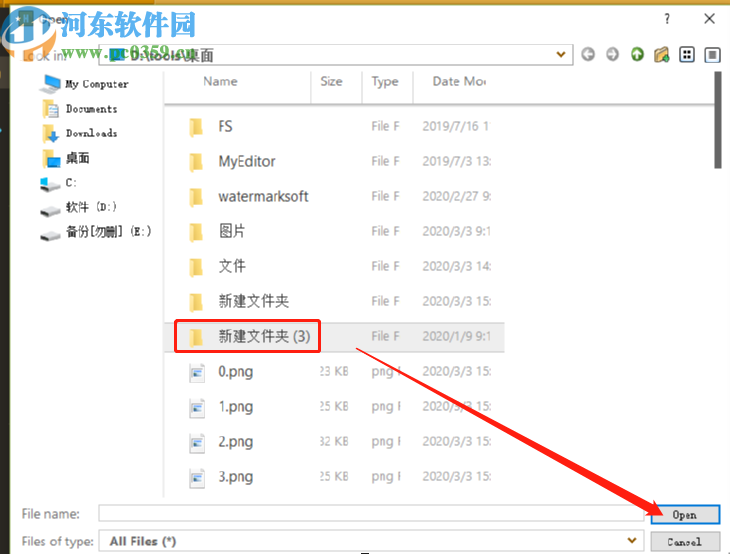Switch to detail view icon
The height and width of the screenshot is (554, 730).
pos(712,54)
